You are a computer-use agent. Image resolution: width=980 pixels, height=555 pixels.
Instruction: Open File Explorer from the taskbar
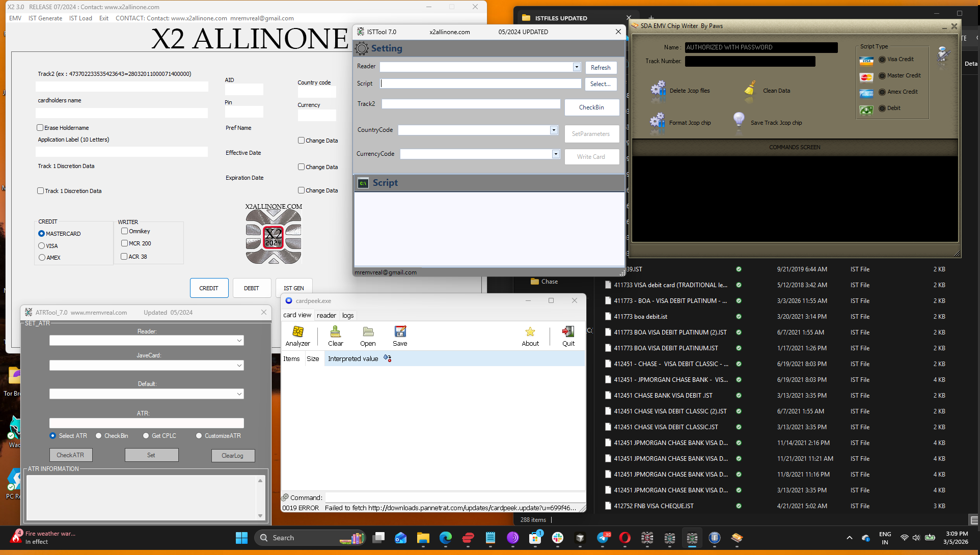[x=423, y=538]
